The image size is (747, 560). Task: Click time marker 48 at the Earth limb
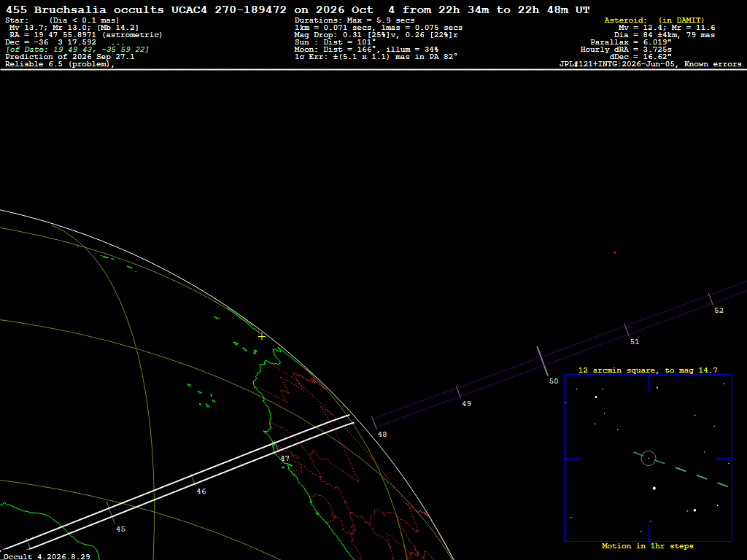(x=382, y=435)
